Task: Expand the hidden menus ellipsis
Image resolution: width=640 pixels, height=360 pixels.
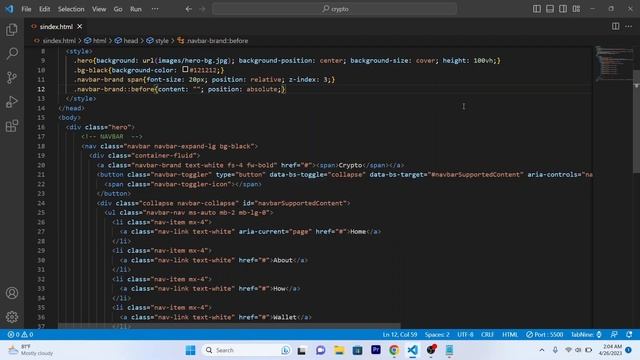Action: [155, 9]
